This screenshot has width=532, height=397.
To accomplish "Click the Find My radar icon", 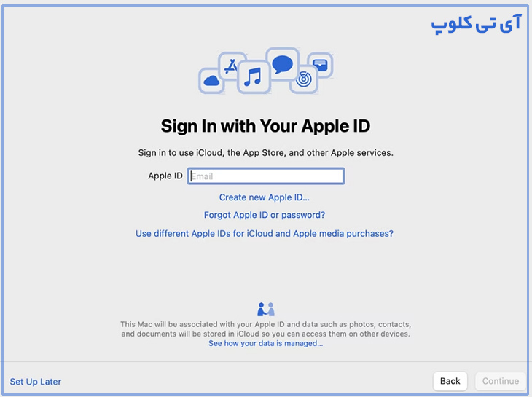I will 304,79.
